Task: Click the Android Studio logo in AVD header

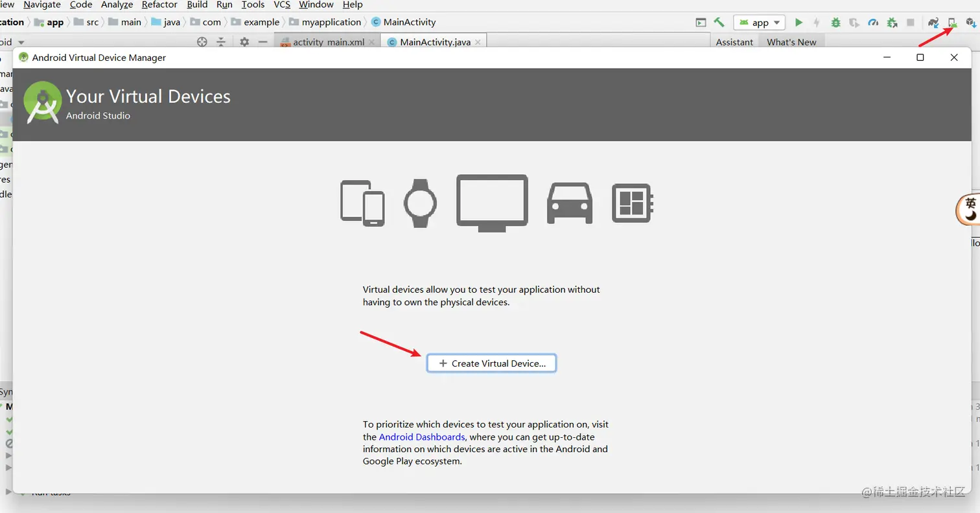Action: click(43, 102)
